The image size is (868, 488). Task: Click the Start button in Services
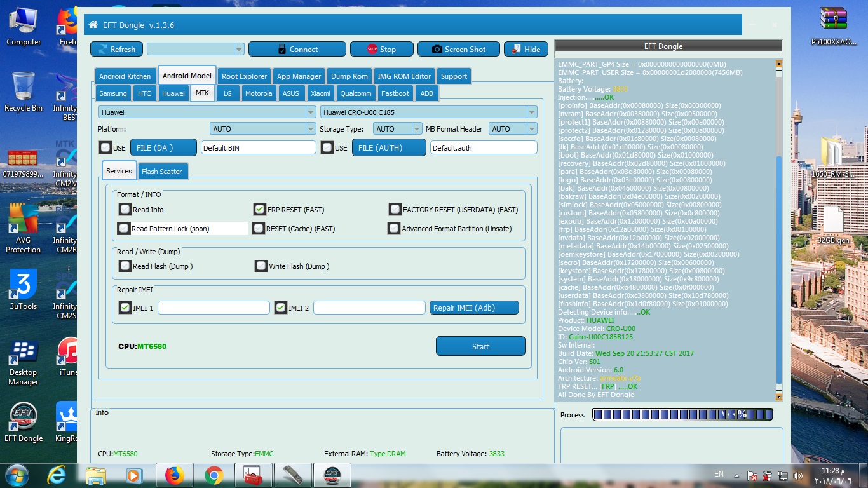pos(480,346)
